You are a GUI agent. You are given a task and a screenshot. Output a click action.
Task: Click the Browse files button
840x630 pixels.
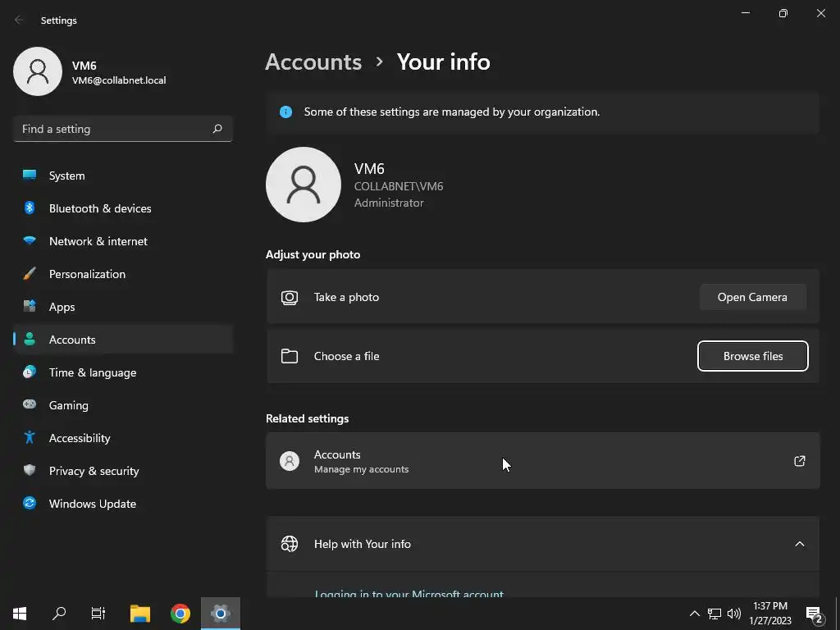pos(753,356)
